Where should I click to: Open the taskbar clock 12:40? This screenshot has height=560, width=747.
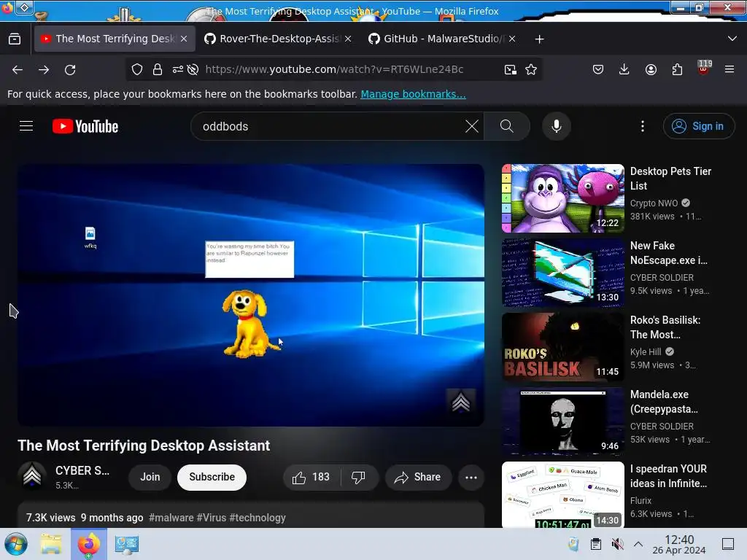pos(679,544)
